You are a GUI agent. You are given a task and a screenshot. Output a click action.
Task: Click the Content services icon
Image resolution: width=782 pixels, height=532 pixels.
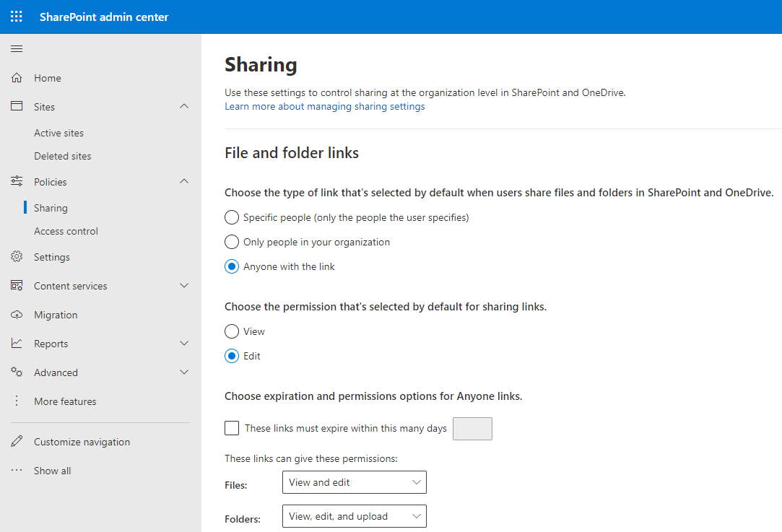17,286
